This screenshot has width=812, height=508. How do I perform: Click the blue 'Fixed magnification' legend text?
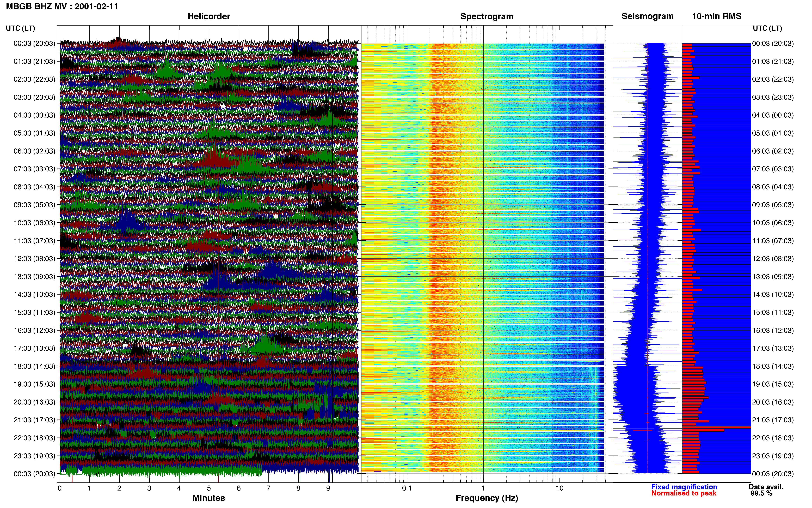(684, 487)
